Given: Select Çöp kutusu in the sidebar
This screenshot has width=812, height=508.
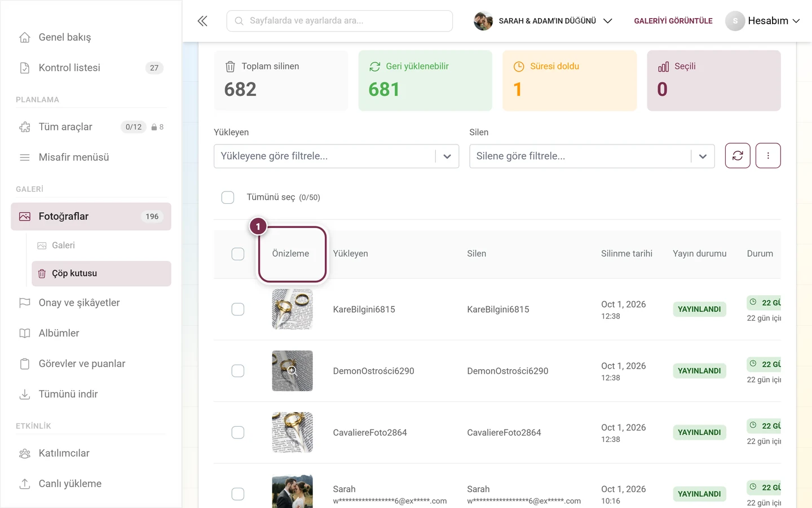Looking at the screenshot, I should (101, 273).
